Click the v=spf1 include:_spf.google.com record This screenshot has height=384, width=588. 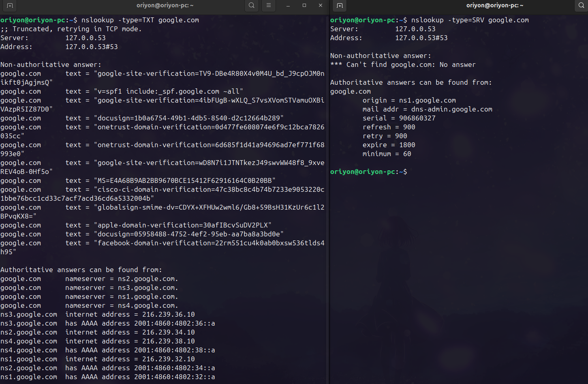coord(122,91)
